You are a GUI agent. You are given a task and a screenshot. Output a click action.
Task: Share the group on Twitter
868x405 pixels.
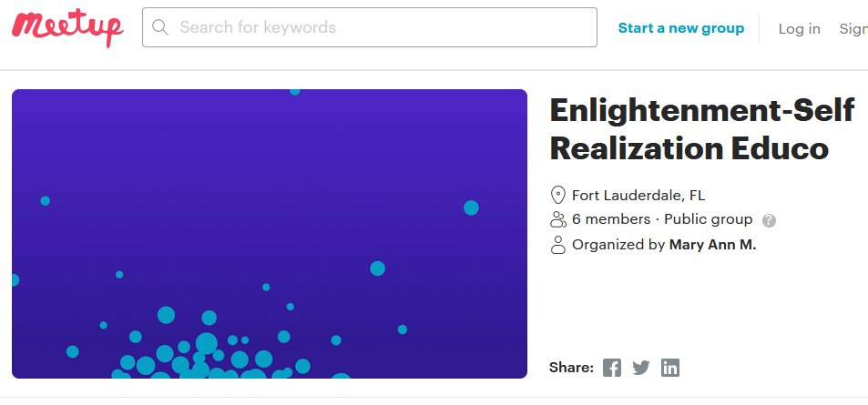pos(641,368)
